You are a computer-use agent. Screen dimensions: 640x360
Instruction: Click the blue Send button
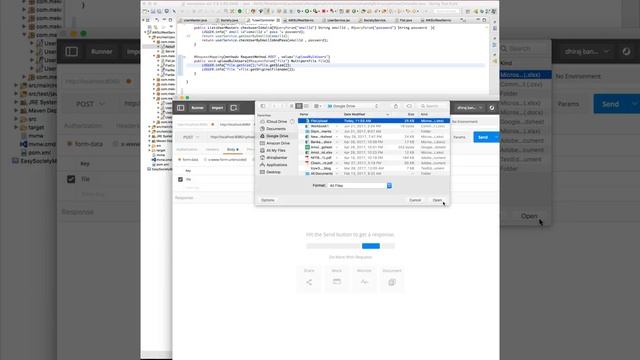point(483,137)
